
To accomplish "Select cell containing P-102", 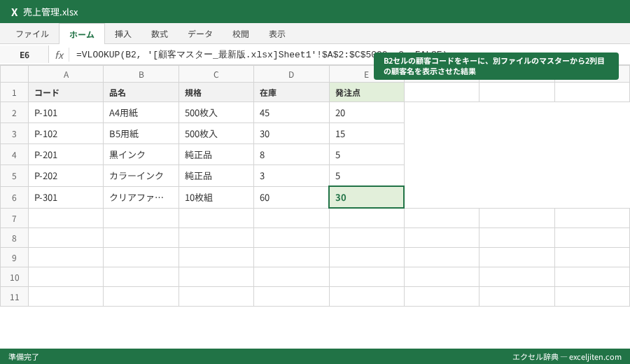I will [x=66, y=134].
